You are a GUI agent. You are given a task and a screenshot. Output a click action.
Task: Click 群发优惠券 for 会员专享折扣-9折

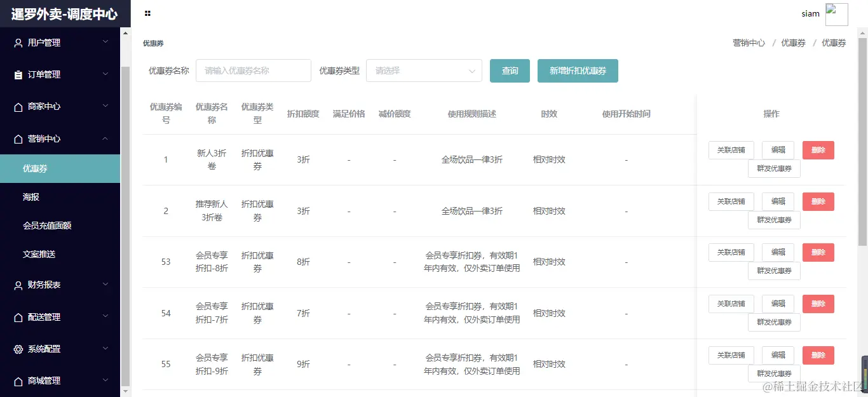tap(774, 373)
